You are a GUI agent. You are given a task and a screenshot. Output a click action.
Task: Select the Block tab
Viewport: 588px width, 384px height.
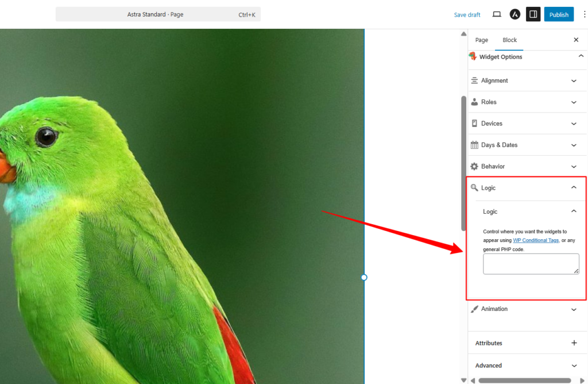509,40
